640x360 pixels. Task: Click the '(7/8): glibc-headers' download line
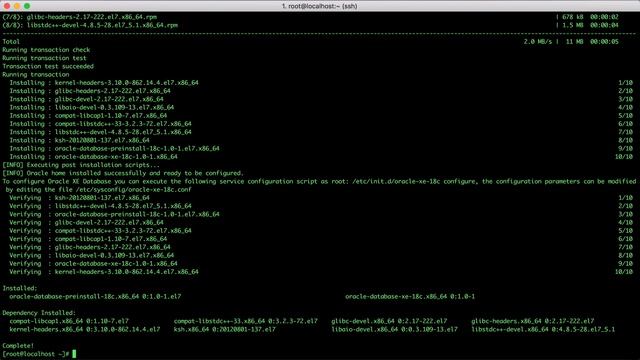(x=80, y=17)
